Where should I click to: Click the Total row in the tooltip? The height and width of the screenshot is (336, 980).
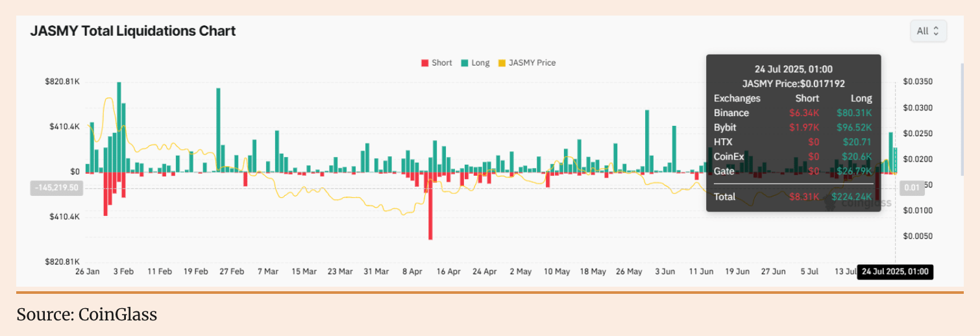pos(792,197)
